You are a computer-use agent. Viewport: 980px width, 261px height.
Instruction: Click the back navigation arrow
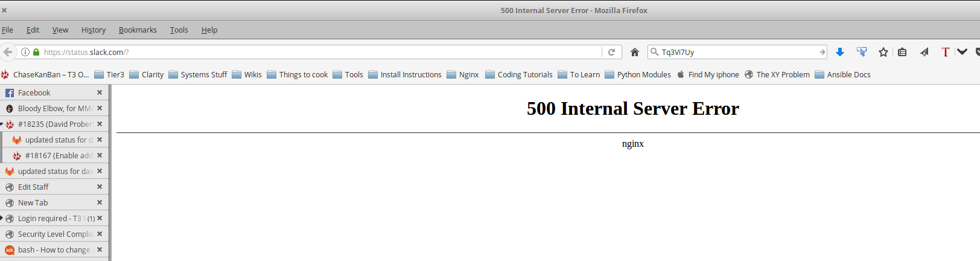(8, 52)
